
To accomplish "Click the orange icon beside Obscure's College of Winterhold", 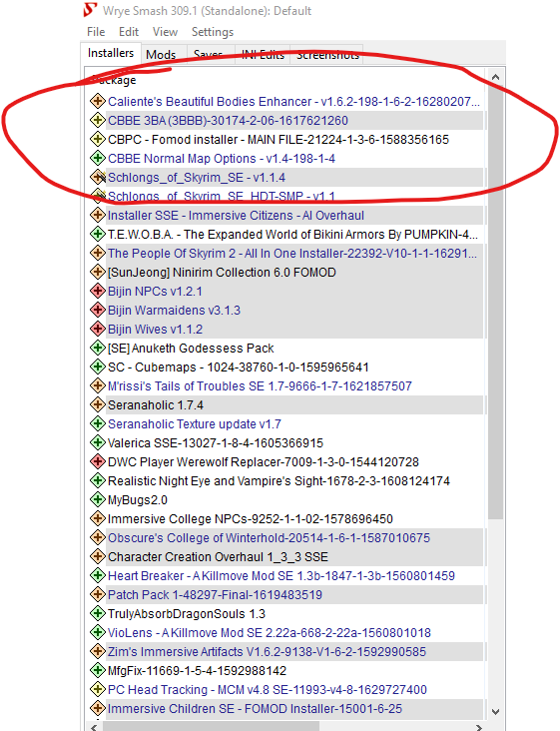I will [x=98, y=538].
